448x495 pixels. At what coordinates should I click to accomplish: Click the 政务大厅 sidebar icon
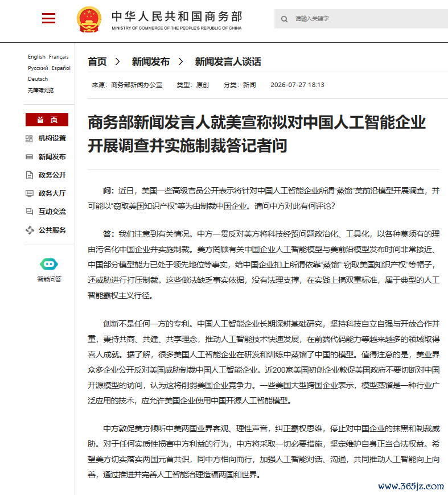point(29,193)
